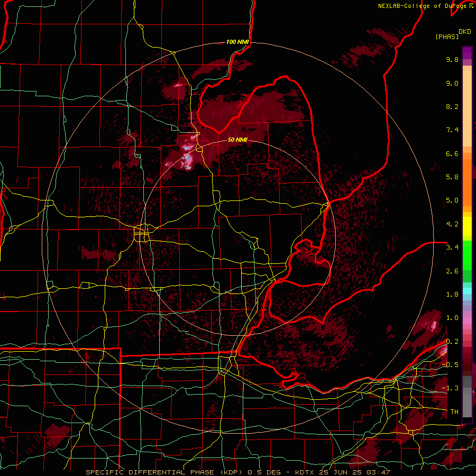Screen dimensions: 476x476
Task: Select the 7.4 scale value
Action: point(452,130)
